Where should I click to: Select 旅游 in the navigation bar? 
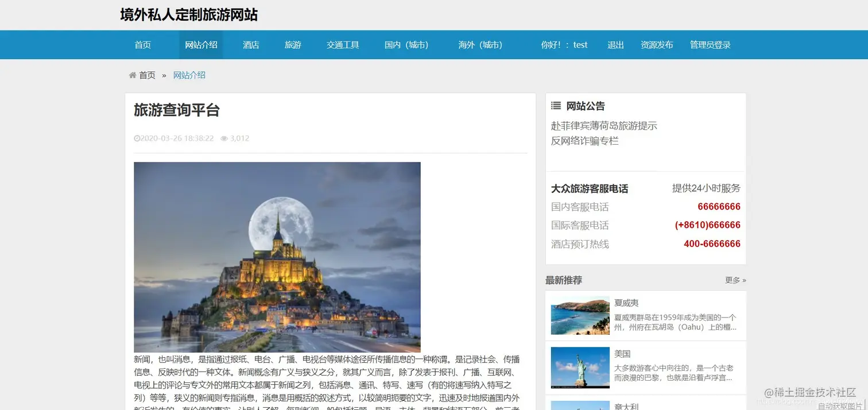(x=293, y=44)
